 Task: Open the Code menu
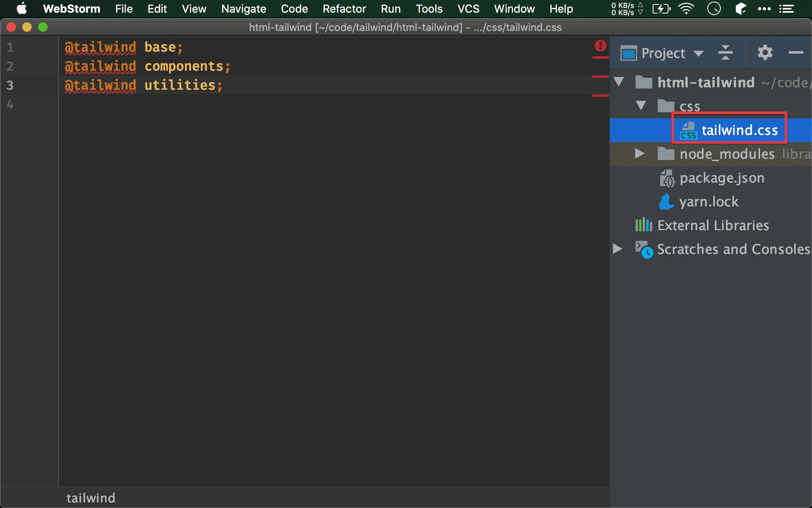(294, 9)
